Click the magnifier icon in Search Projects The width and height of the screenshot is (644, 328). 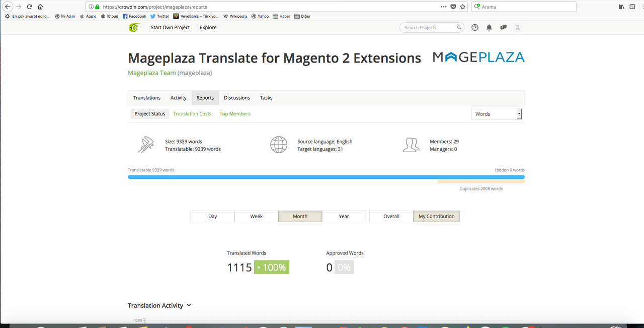coord(459,28)
